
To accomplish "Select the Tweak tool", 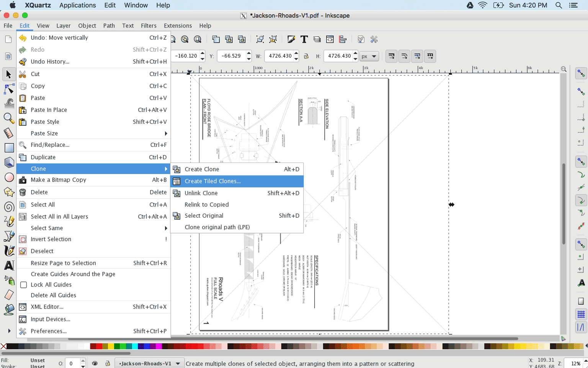I will pyautogui.click(x=8, y=103).
